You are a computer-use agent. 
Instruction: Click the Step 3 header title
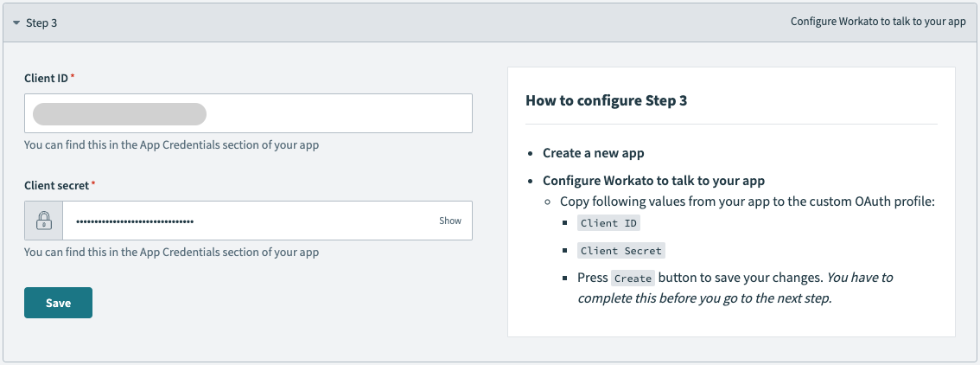[41, 22]
